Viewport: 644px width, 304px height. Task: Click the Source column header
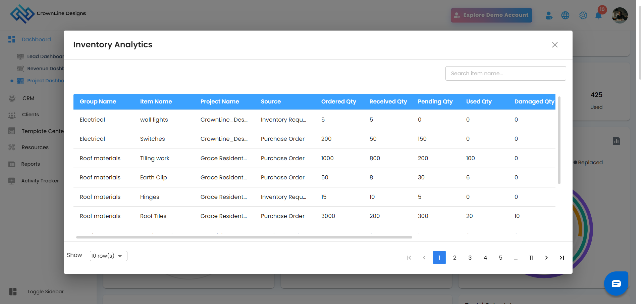pyautogui.click(x=271, y=101)
